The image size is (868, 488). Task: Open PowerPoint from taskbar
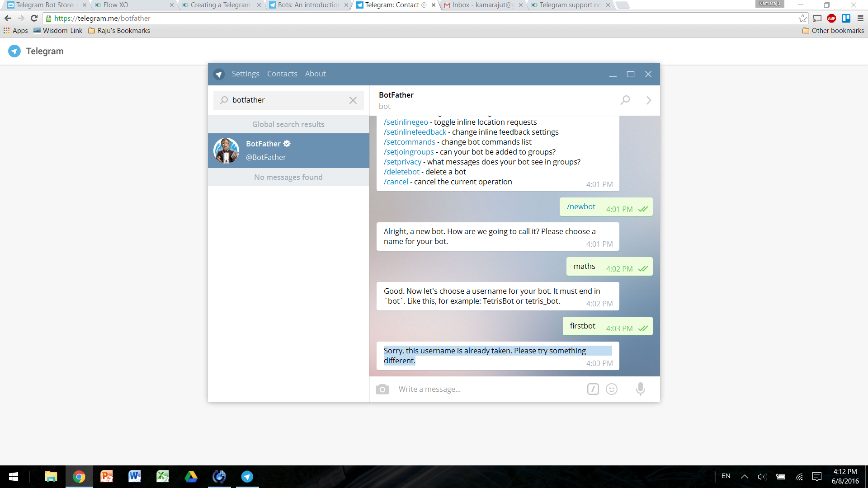107,477
